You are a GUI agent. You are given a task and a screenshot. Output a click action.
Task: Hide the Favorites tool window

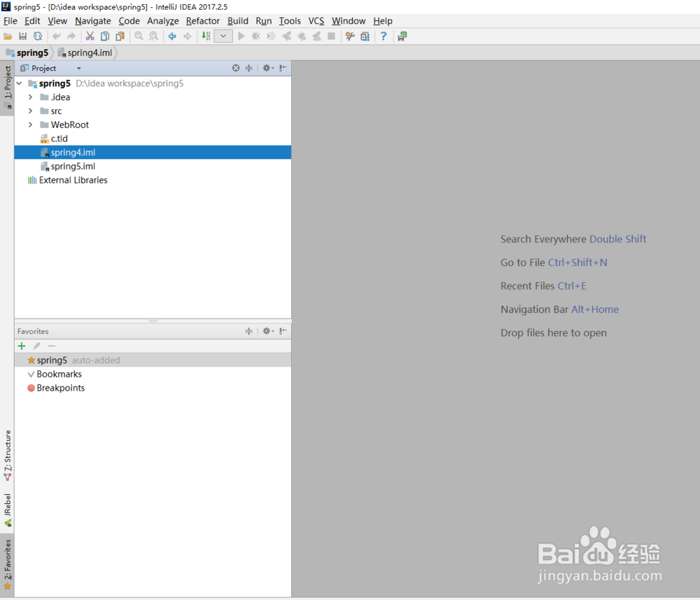point(283,330)
